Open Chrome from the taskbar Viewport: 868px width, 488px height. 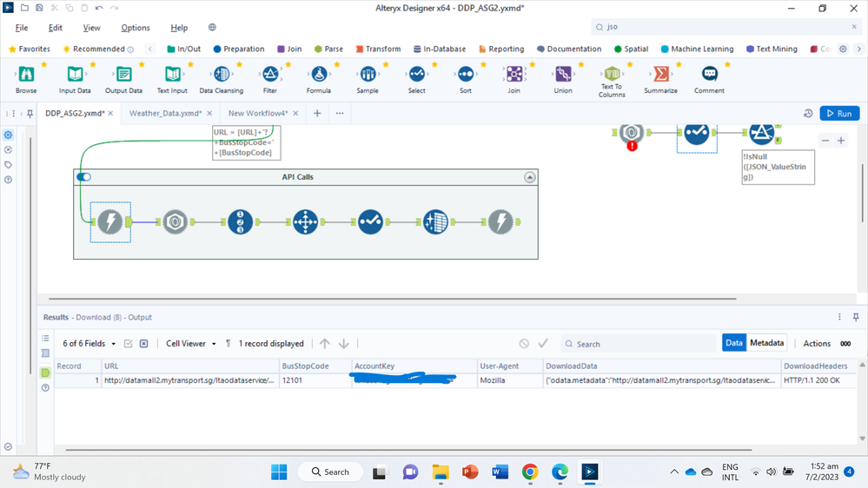coord(530,472)
